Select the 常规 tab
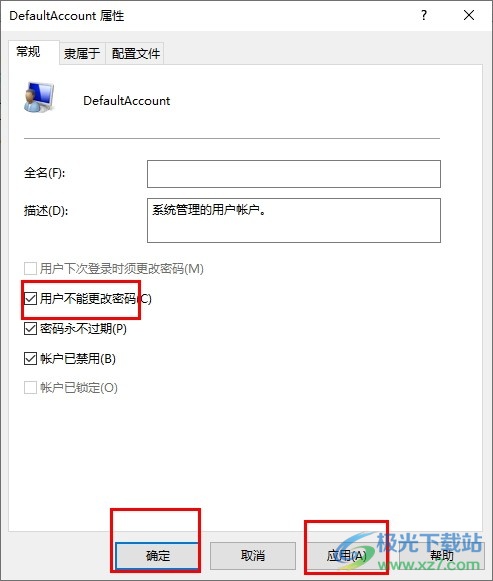 coord(29,52)
